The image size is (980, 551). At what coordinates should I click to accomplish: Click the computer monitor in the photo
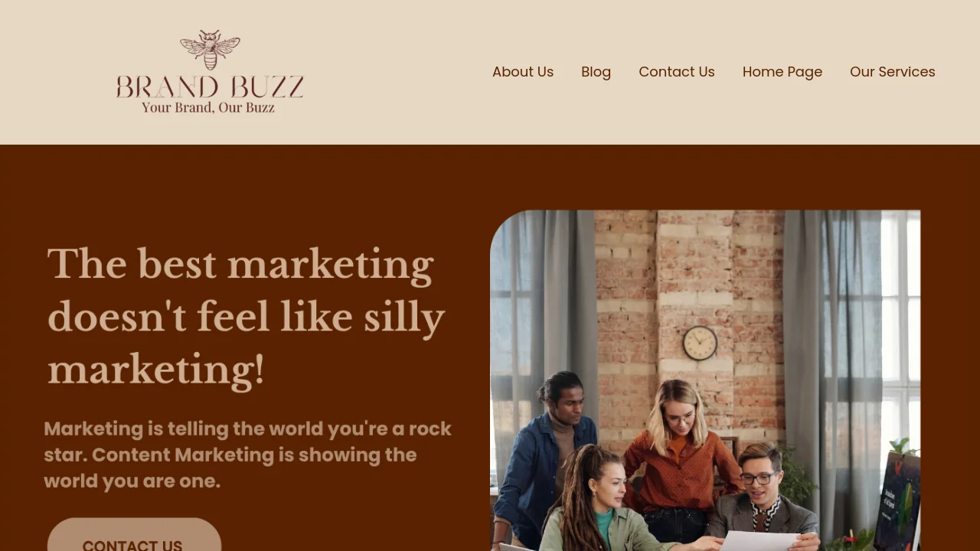898,501
